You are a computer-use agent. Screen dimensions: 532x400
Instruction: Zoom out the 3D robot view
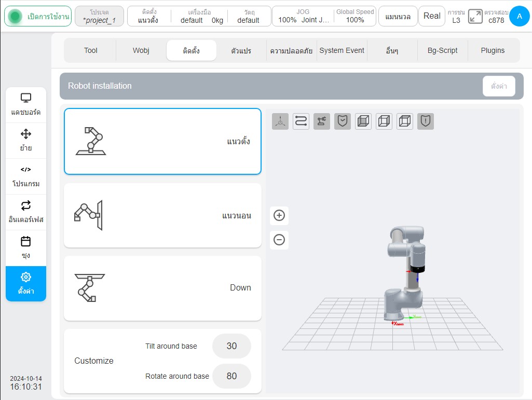[279, 240]
